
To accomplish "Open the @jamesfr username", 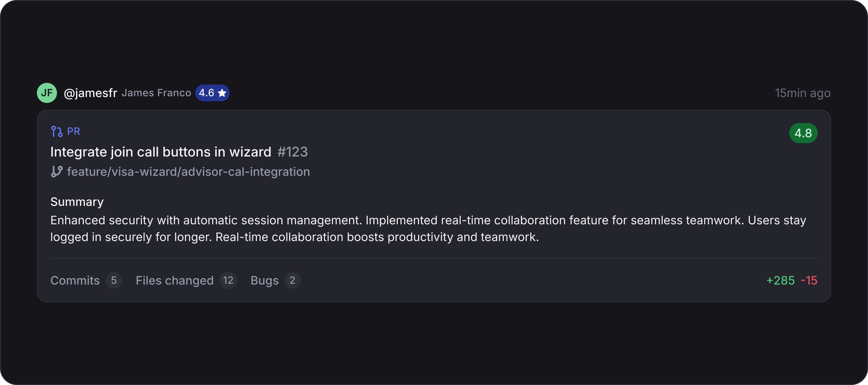I will [x=91, y=93].
